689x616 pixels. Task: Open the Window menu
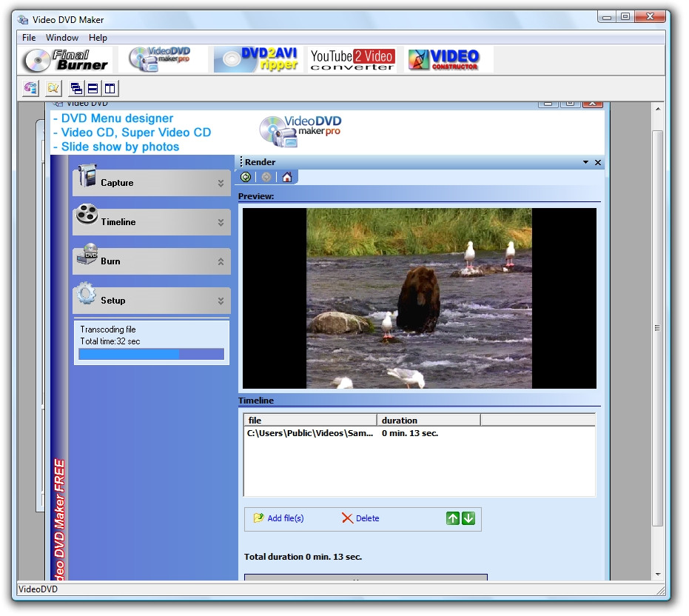(62, 38)
